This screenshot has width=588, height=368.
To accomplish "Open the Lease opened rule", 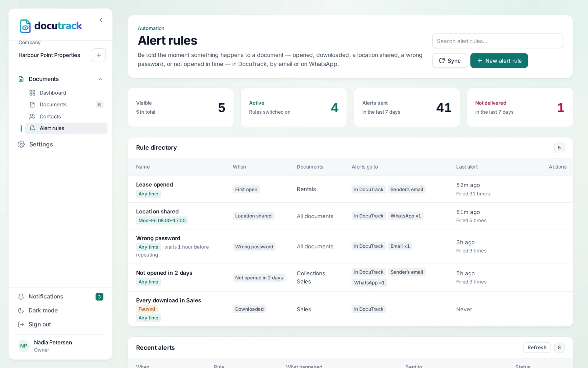I will 154,185.
